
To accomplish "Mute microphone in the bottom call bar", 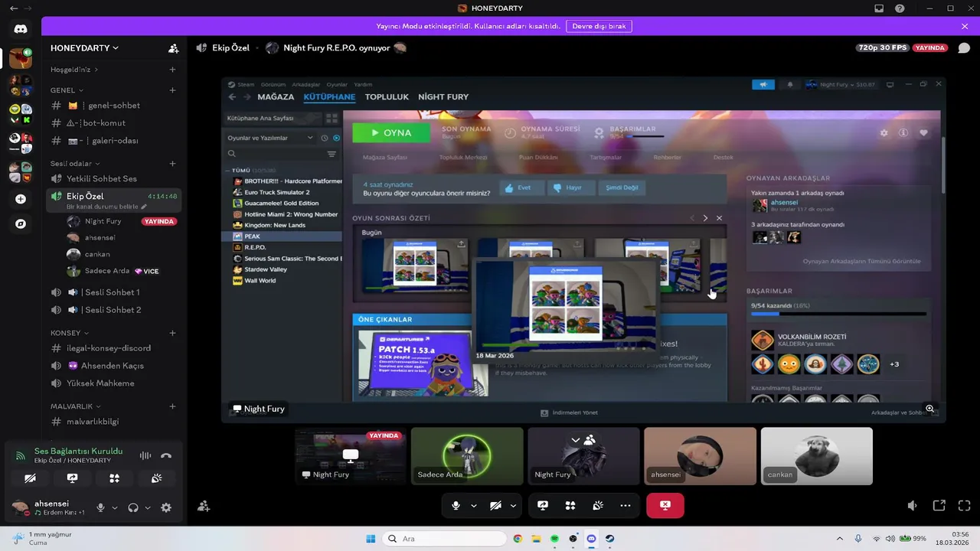I will click(x=456, y=506).
